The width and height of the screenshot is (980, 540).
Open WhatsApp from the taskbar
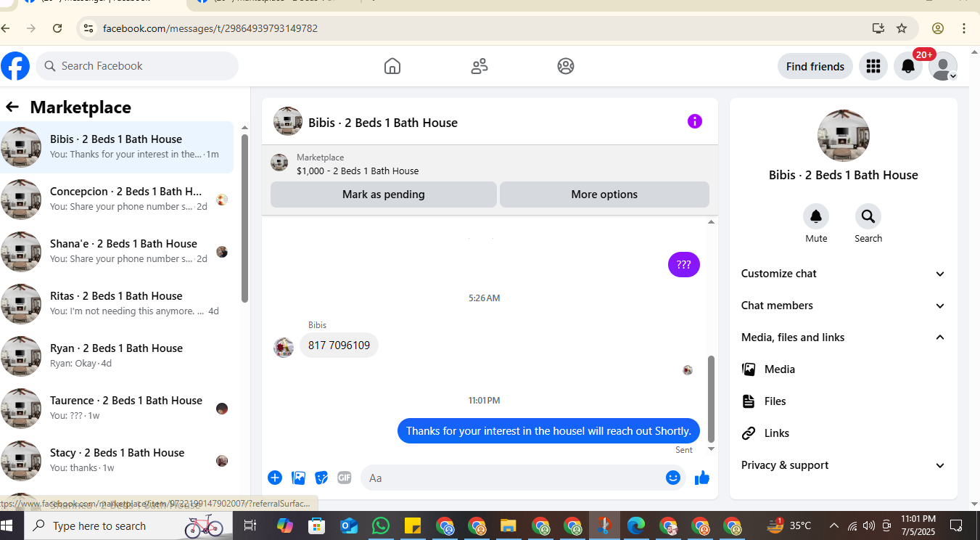(381, 525)
